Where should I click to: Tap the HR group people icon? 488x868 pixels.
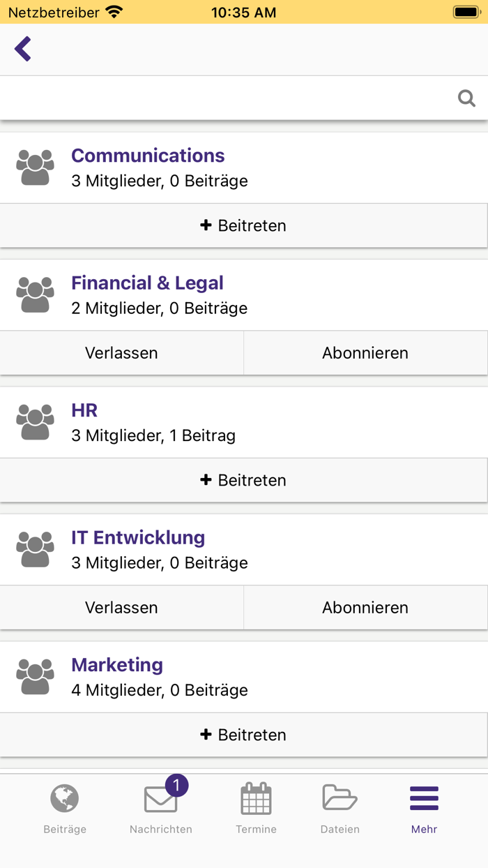point(35,422)
